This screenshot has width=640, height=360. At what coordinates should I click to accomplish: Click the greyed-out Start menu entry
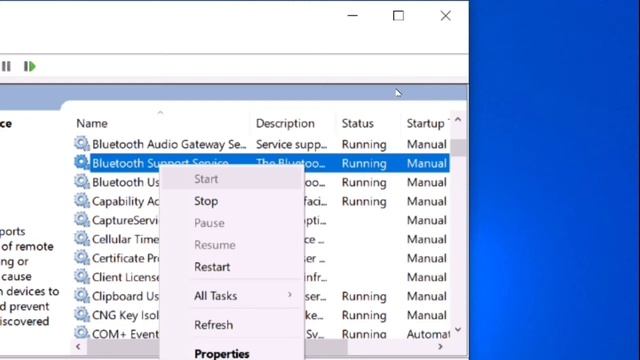pyautogui.click(x=232, y=179)
